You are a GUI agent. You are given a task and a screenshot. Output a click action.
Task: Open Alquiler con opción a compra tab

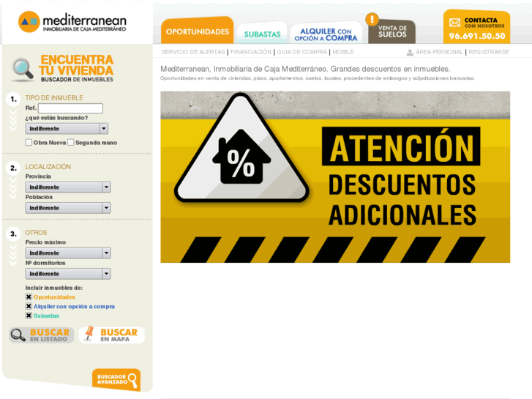326,34
